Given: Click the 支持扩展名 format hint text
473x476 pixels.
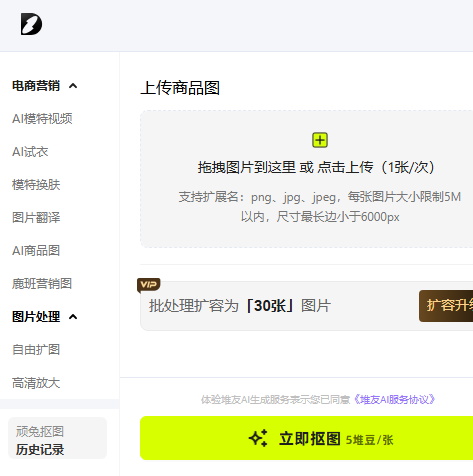Looking at the screenshot, I should click(x=320, y=207).
